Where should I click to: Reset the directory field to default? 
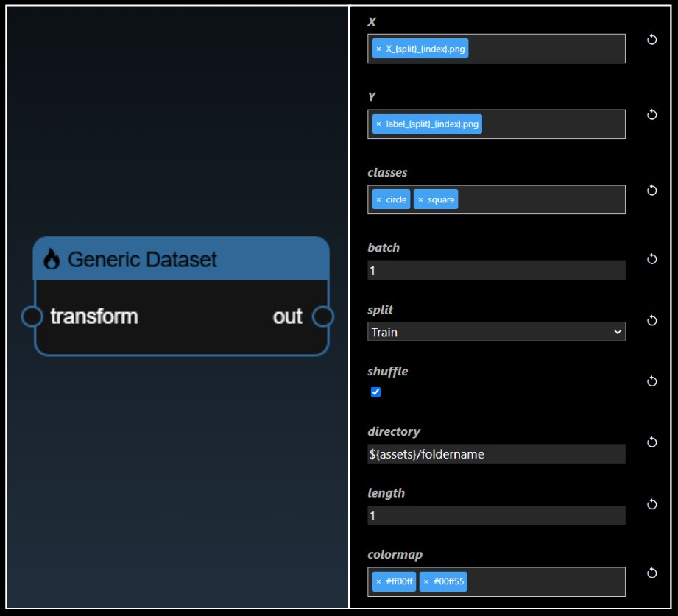pyautogui.click(x=651, y=442)
